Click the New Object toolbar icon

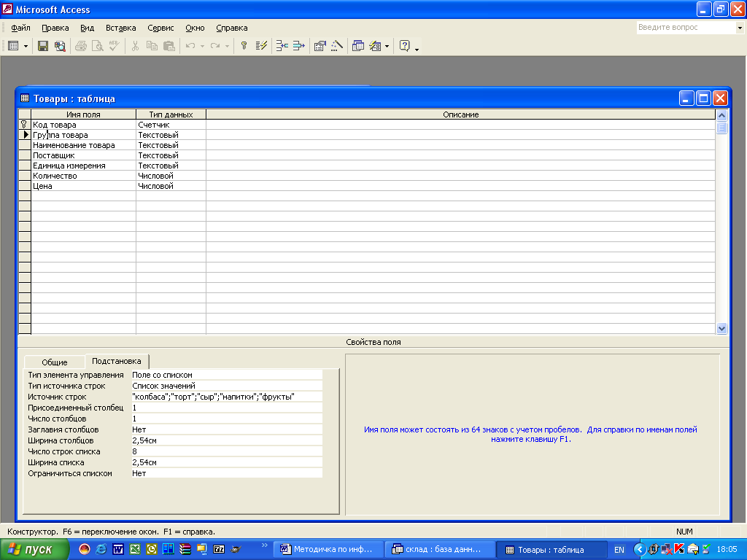click(x=376, y=46)
